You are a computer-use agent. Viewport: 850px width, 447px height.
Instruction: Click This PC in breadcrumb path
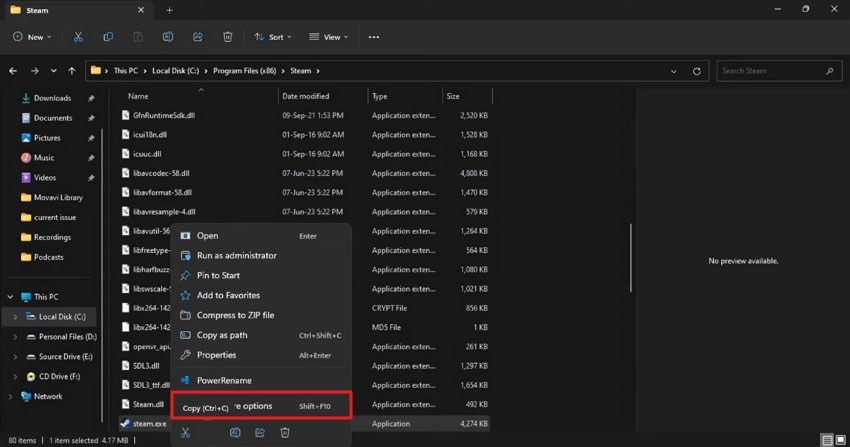tap(126, 71)
